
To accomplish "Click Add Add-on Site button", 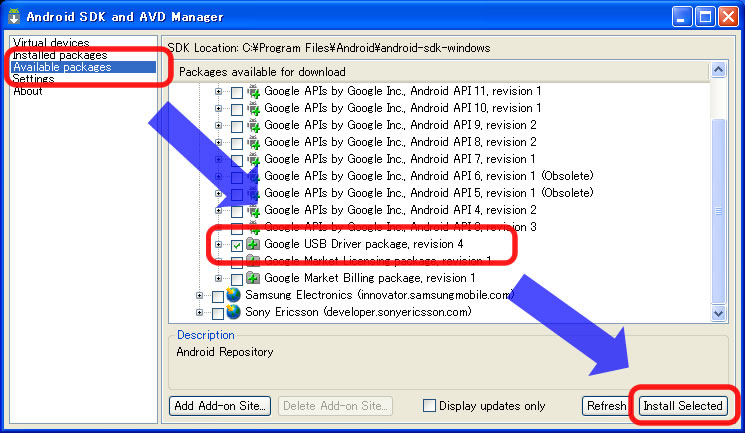I will pos(220,406).
